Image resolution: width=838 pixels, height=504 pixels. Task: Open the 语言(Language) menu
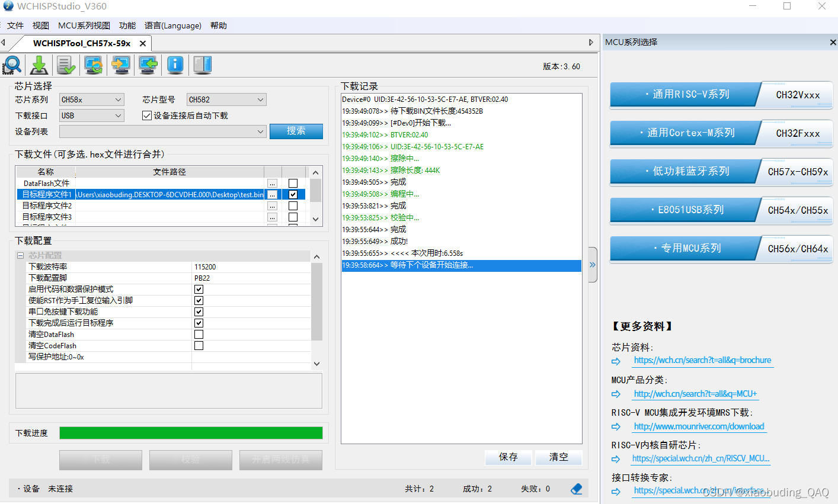(x=173, y=25)
